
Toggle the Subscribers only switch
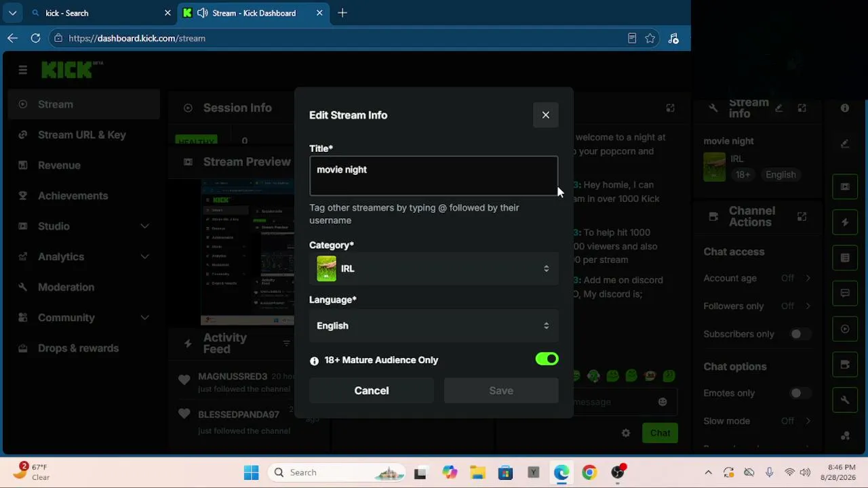800,334
